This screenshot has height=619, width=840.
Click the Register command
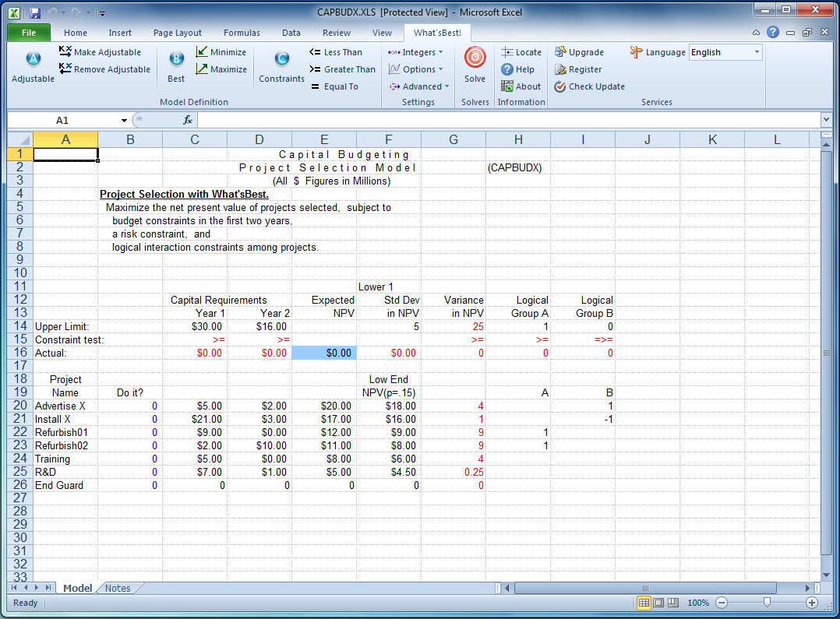pos(578,69)
